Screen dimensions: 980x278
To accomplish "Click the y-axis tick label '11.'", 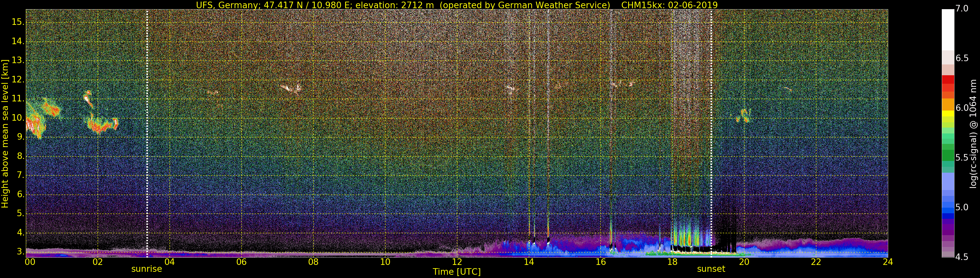I will tap(18, 98).
